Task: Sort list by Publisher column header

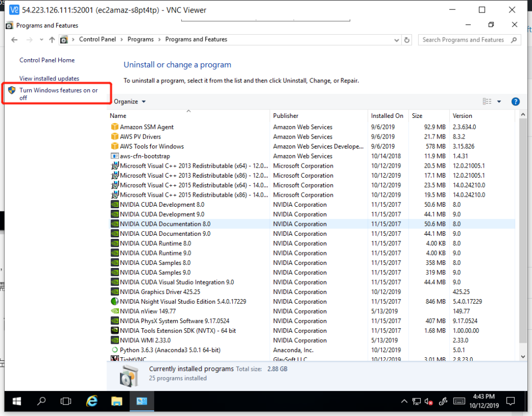Action: click(286, 116)
